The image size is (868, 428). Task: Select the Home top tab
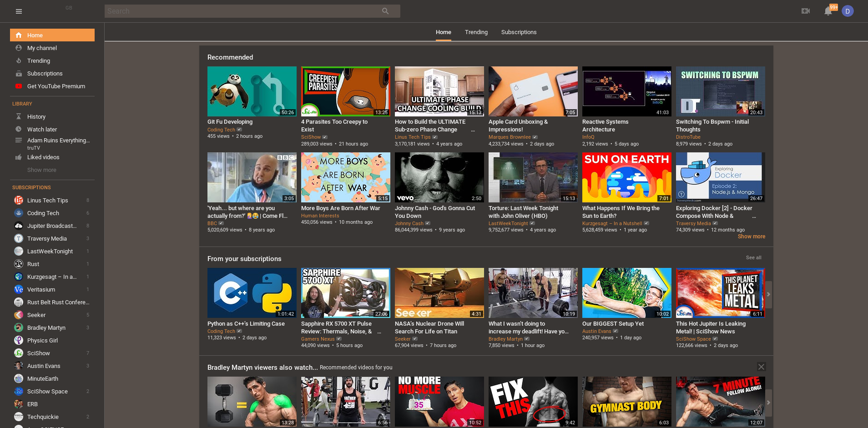click(443, 32)
